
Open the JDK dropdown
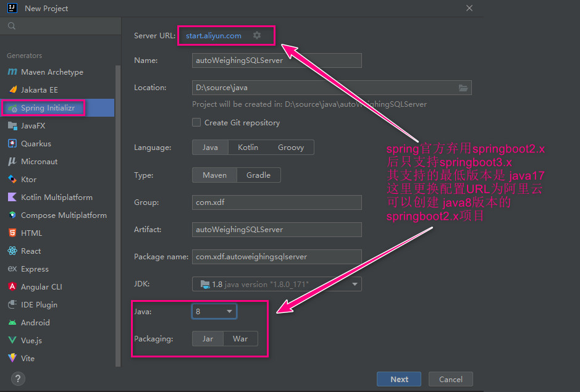coord(277,284)
